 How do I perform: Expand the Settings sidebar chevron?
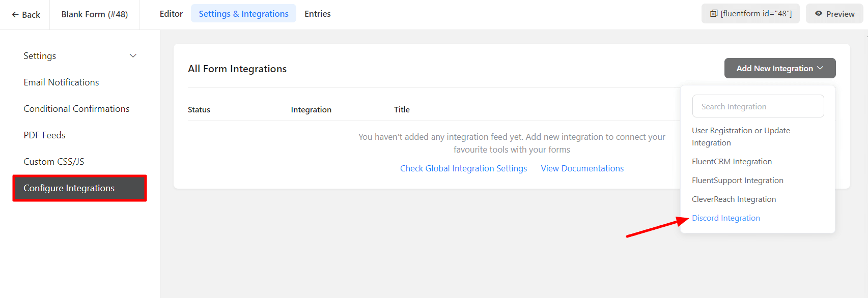click(x=133, y=56)
